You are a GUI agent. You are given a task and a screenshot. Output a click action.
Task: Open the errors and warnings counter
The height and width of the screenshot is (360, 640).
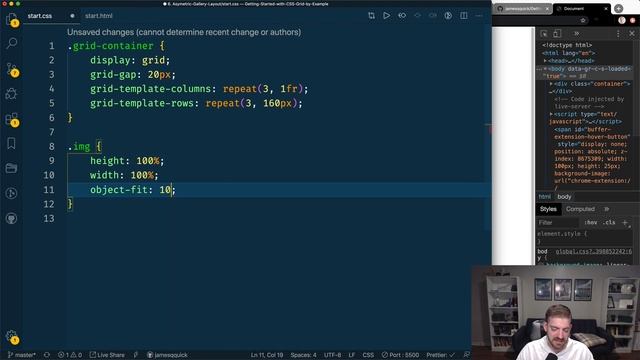(x=70, y=355)
